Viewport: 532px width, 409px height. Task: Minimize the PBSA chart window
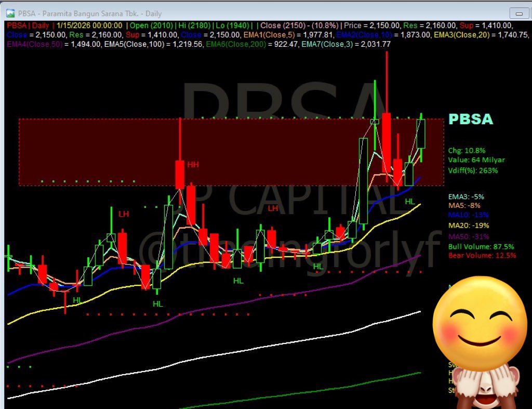coord(519,14)
